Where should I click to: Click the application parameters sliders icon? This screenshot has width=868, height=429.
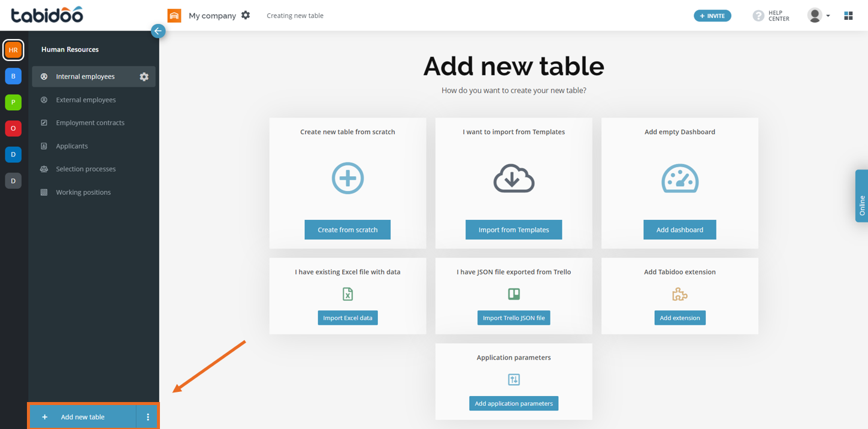pos(514,380)
